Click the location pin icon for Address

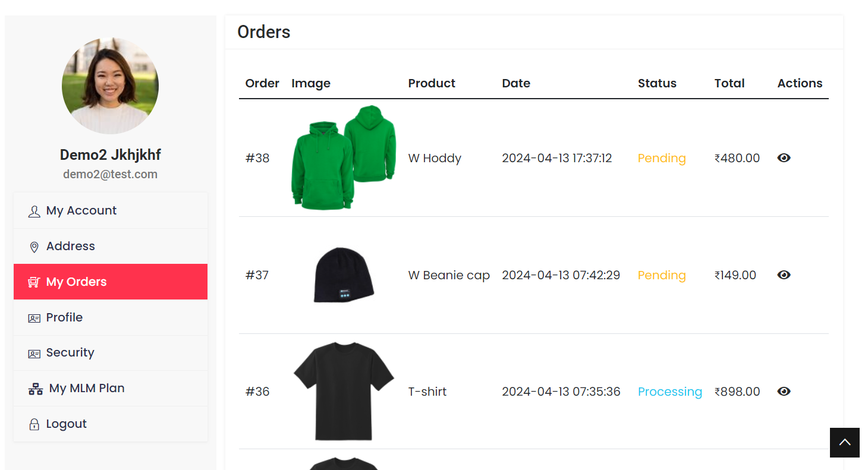[x=34, y=247]
